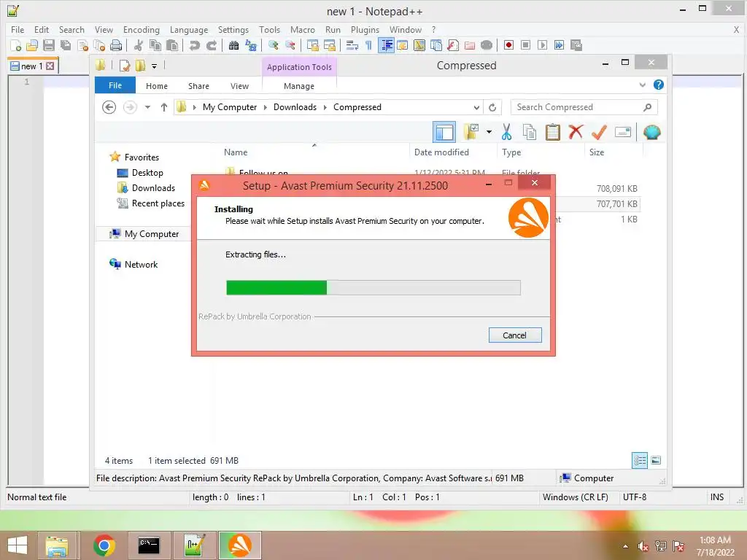The width and height of the screenshot is (747, 560).
Task: Switch Explorer to Large icons view
Action: pos(656,460)
